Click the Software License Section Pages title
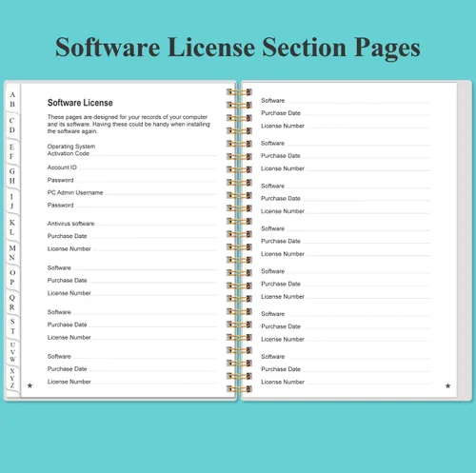Image resolution: width=476 pixels, height=473 pixels. click(x=238, y=48)
